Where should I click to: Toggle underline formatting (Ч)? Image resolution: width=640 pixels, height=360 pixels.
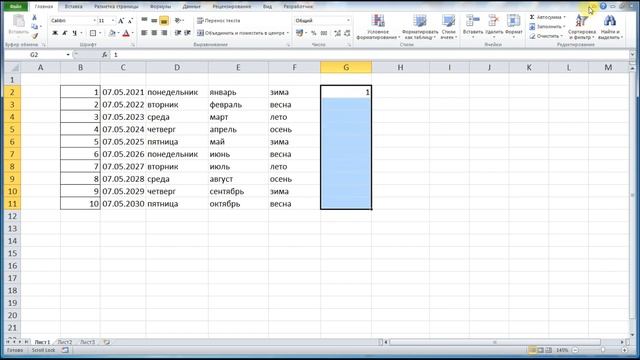pos(74,33)
